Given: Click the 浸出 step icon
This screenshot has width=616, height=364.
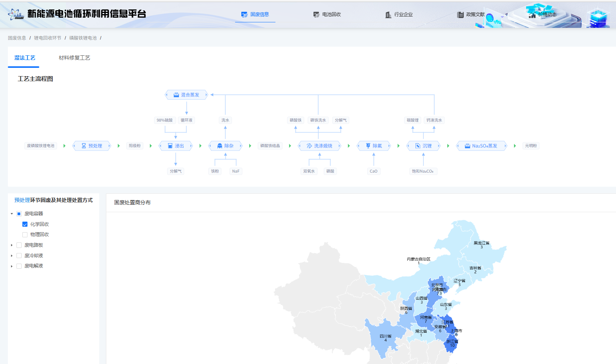Looking at the screenshot, I should click(x=170, y=146).
